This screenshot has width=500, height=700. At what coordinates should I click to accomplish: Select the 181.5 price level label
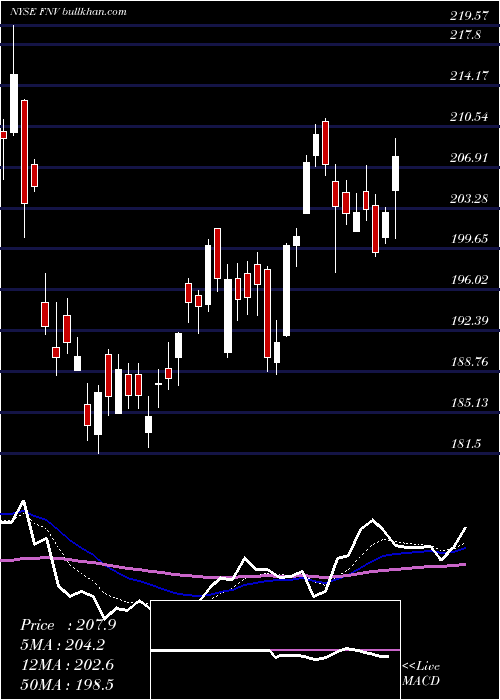click(465, 444)
